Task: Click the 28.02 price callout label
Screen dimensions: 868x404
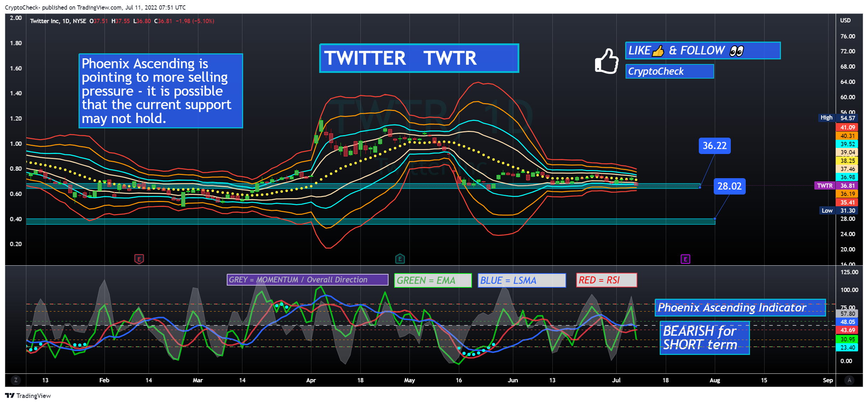Action: pyautogui.click(x=729, y=186)
